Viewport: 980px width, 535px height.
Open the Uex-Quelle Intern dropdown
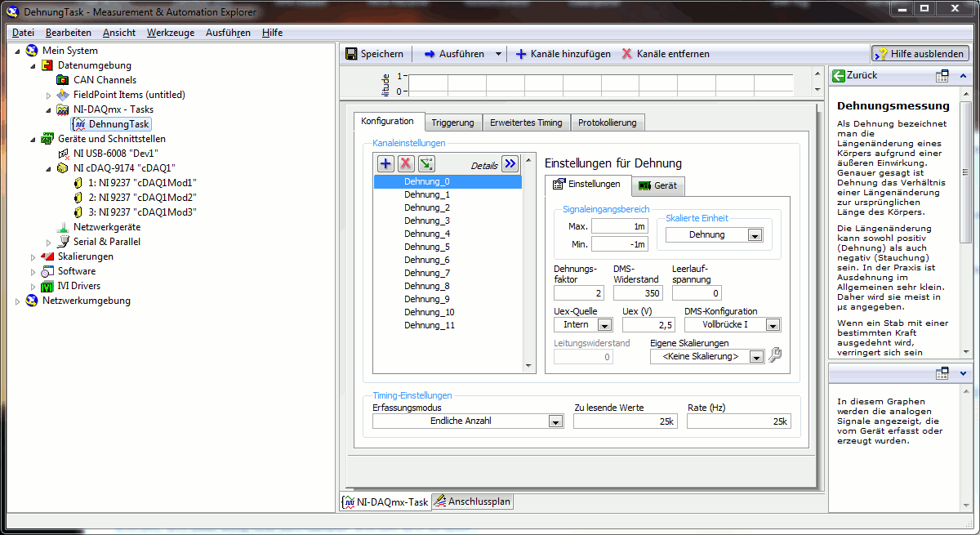point(604,325)
